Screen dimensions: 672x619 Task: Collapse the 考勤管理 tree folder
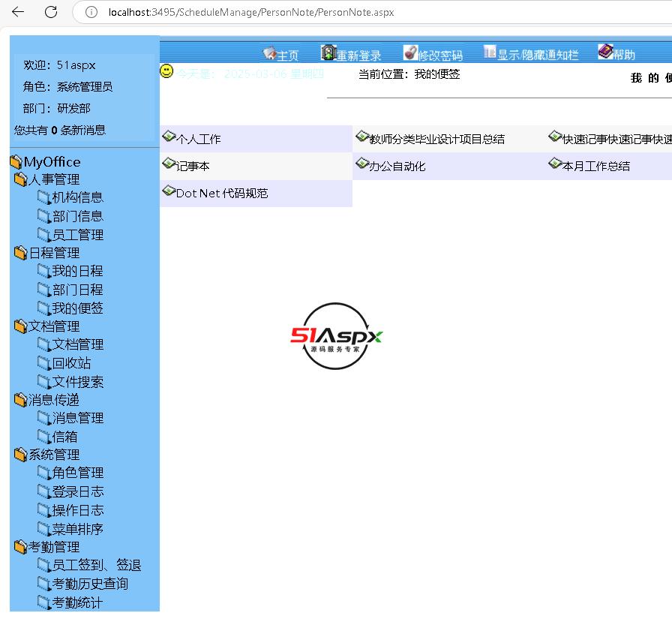21,547
